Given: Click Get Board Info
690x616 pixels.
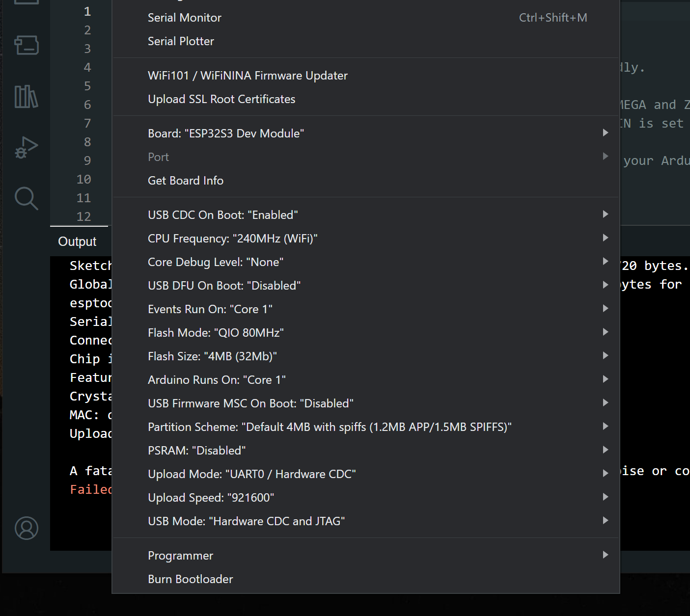Looking at the screenshot, I should pyautogui.click(x=366, y=181).
